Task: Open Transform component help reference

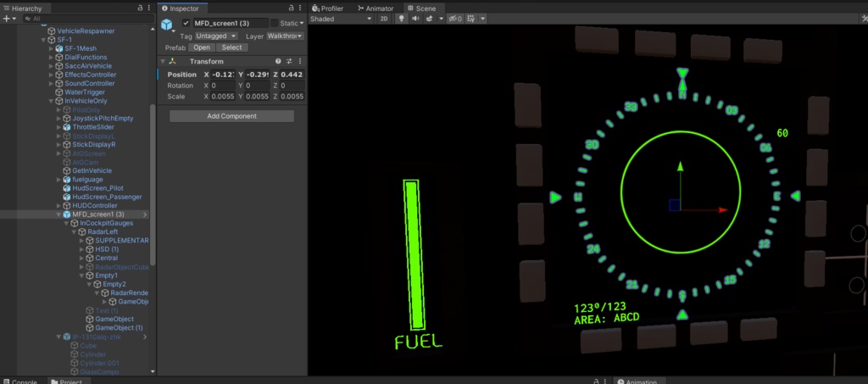Action: click(278, 61)
